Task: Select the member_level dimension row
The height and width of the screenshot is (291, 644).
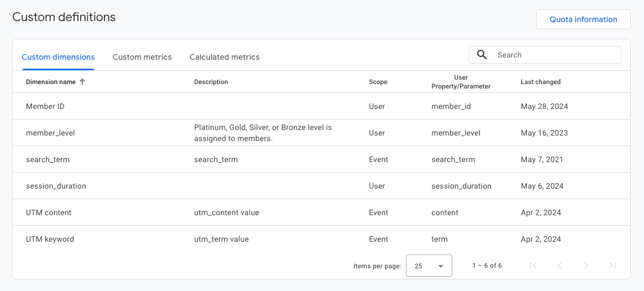Action: tap(50, 133)
